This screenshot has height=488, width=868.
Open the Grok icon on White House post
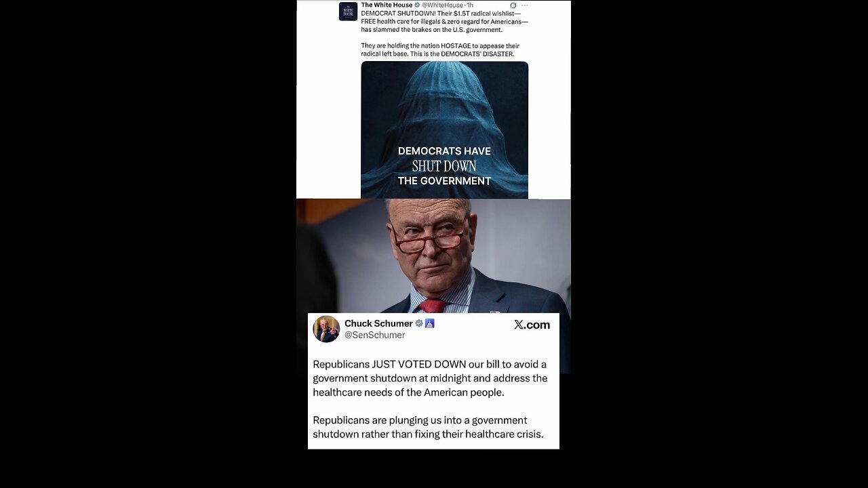tap(513, 5)
